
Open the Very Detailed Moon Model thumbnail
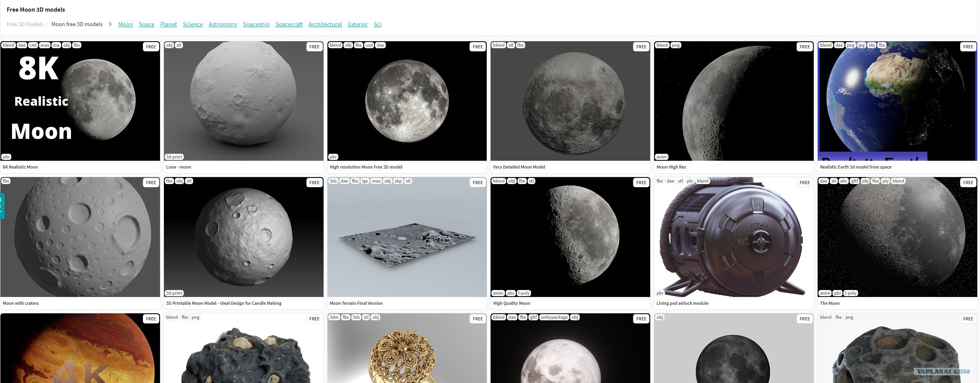click(x=570, y=101)
